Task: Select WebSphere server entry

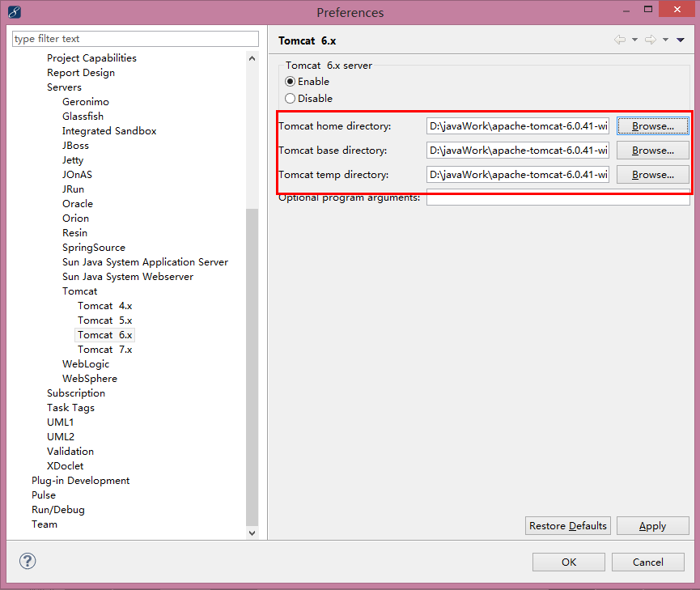Action: [90, 379]
